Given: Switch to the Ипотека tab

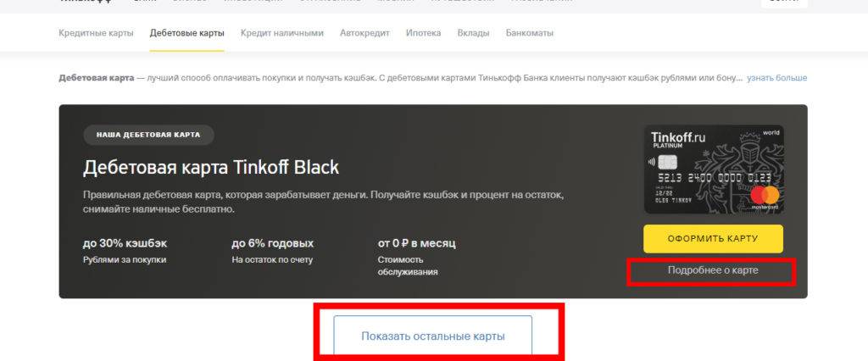Looking at the screenshot, I should tap(424, 33).
